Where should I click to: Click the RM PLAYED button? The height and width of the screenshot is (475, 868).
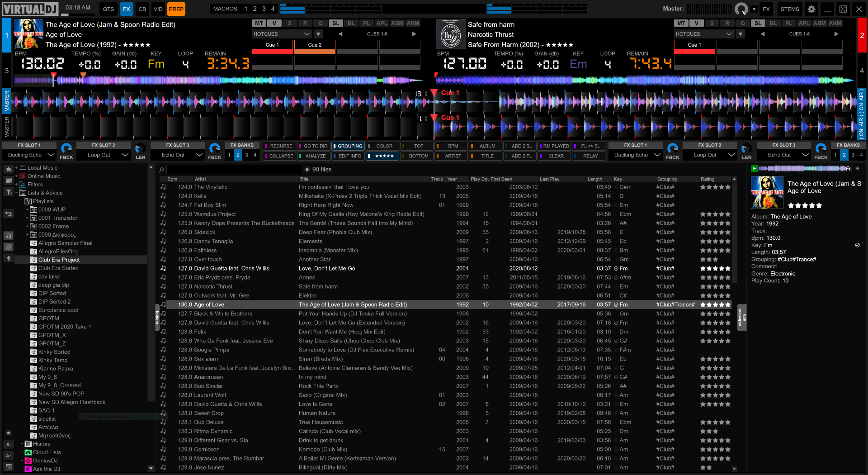tap(554, 146)
